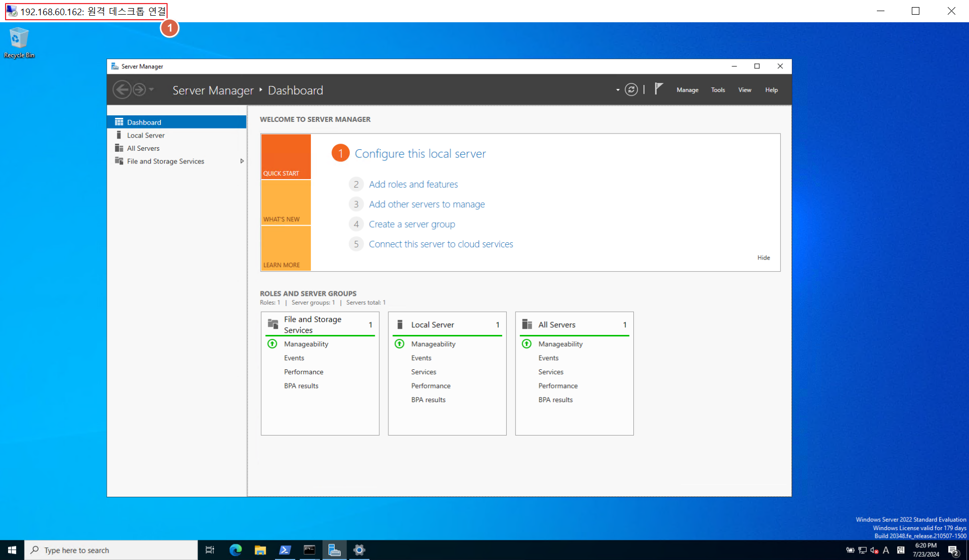Expand File and Storage Services arrow
The height and width of the screenshot is (560, 969).
coord(242,161)
